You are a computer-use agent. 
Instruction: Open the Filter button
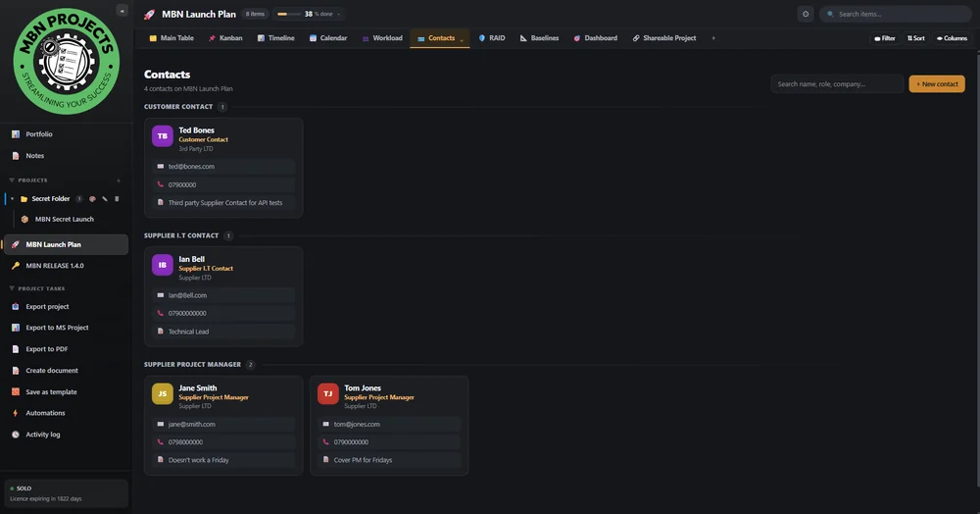coord(884,38)
